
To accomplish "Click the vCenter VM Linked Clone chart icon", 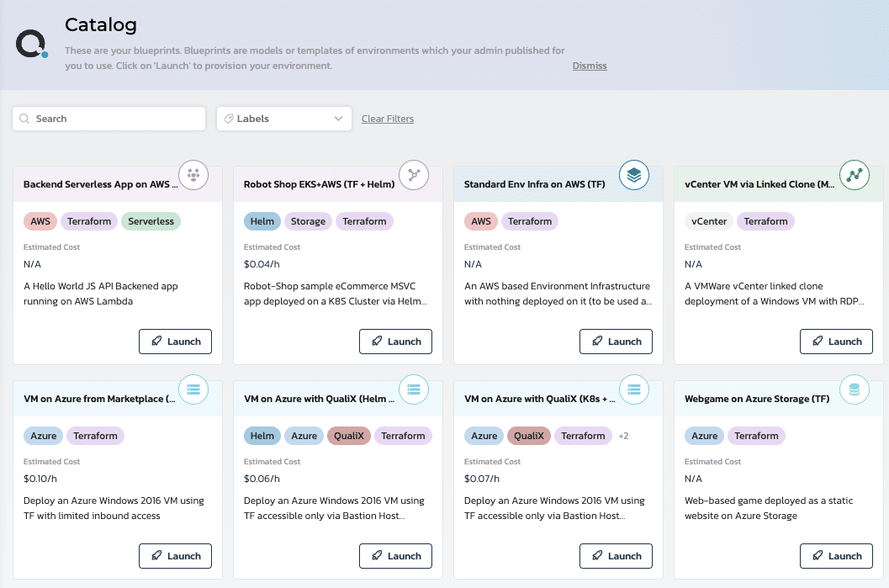I will click(x=855, y=175).
